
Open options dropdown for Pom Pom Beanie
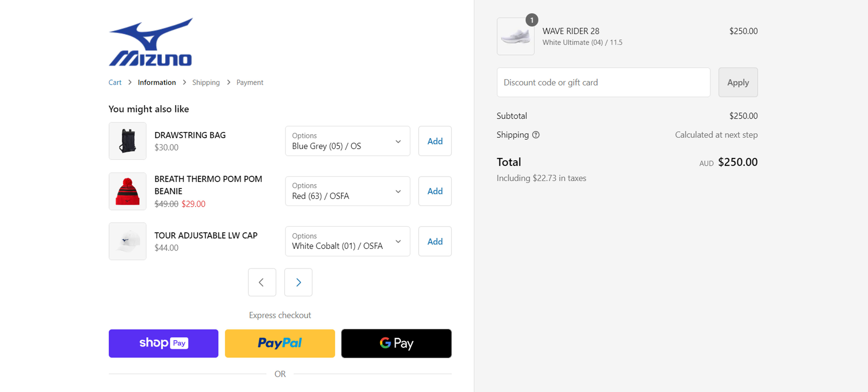pos(347,191)
